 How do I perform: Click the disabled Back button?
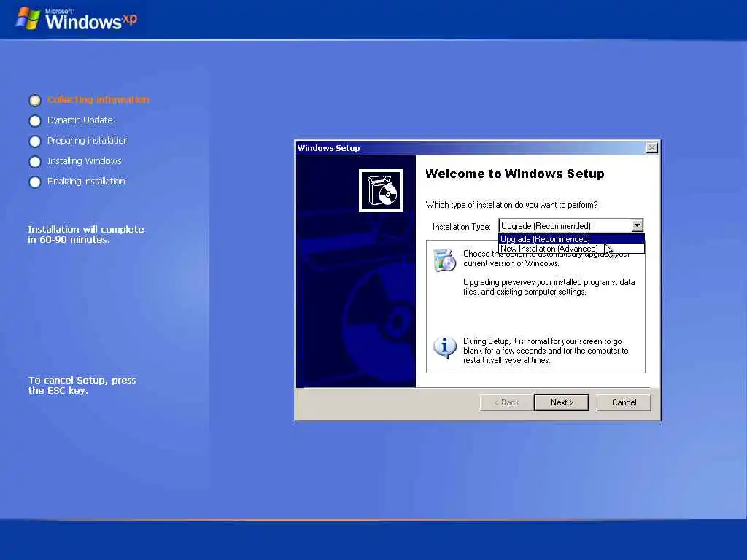(x=506, y=402)
